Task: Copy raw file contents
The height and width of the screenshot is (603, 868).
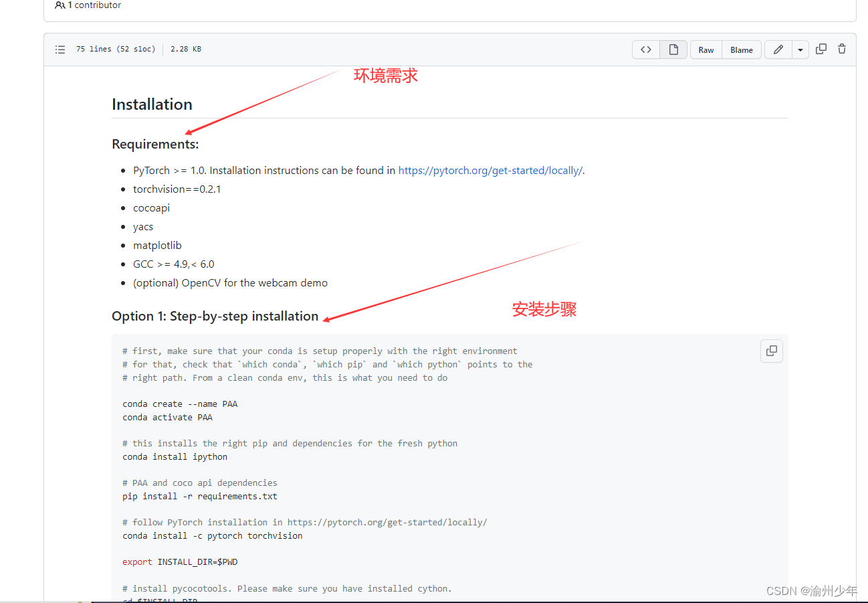Action: 821,49
